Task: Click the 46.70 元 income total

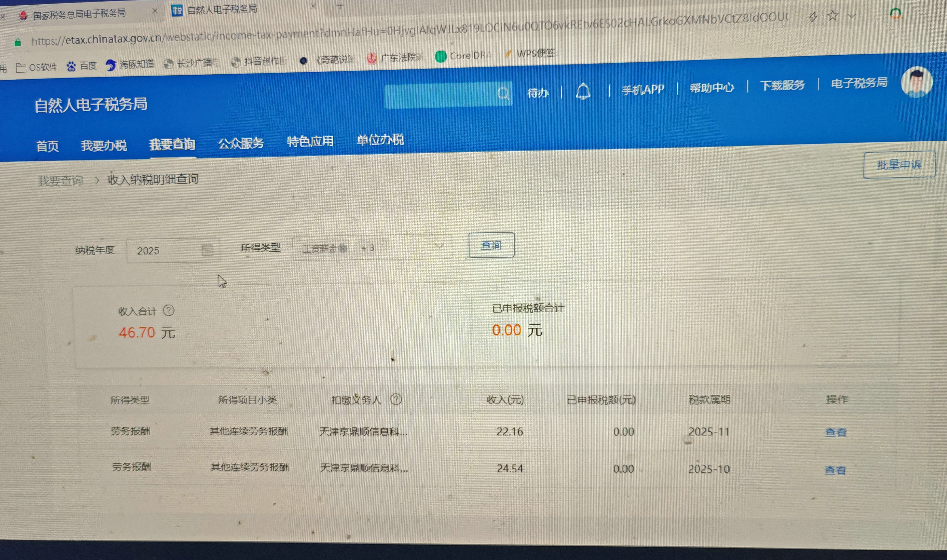Action: (147, 332)
